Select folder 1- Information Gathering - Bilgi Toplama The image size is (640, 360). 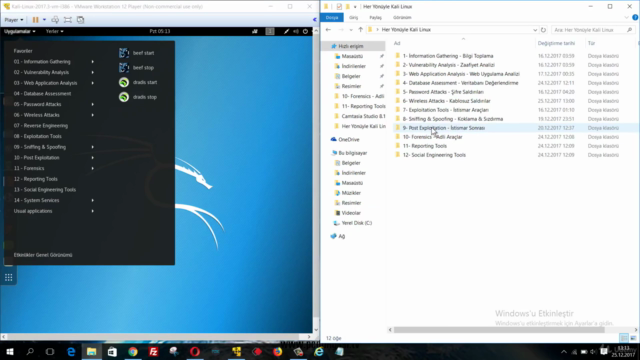448,56
